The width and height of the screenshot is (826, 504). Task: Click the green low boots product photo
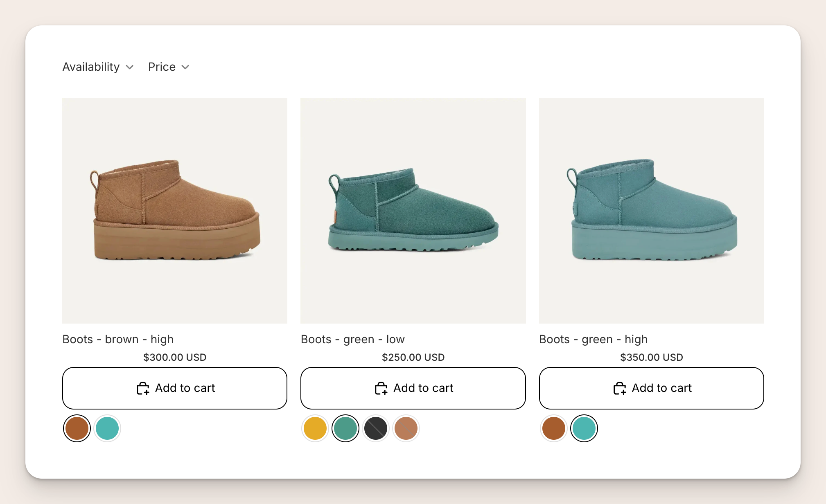pos(413,211)
